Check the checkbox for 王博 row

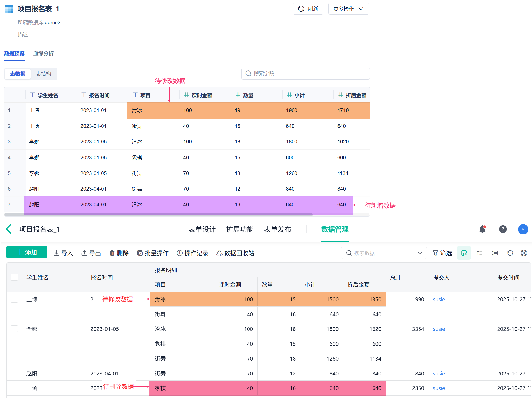14,299
